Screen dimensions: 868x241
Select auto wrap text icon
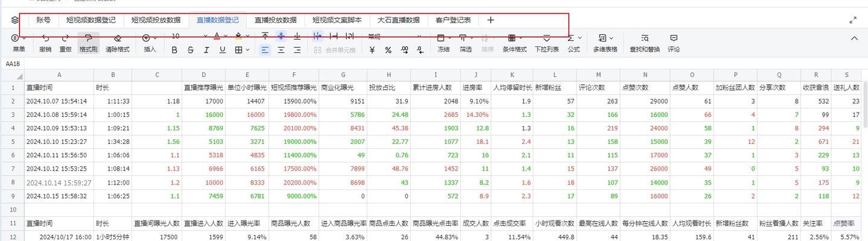click(350, 36)
